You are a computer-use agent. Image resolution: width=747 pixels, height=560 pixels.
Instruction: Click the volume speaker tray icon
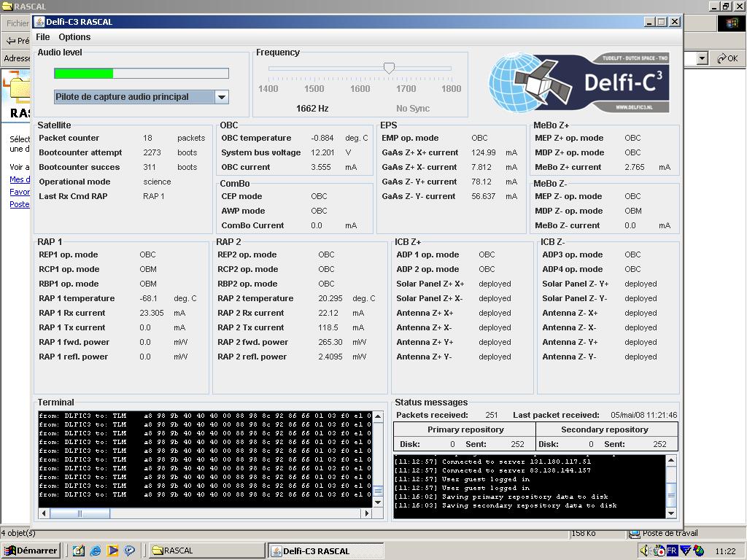[645, 551]
